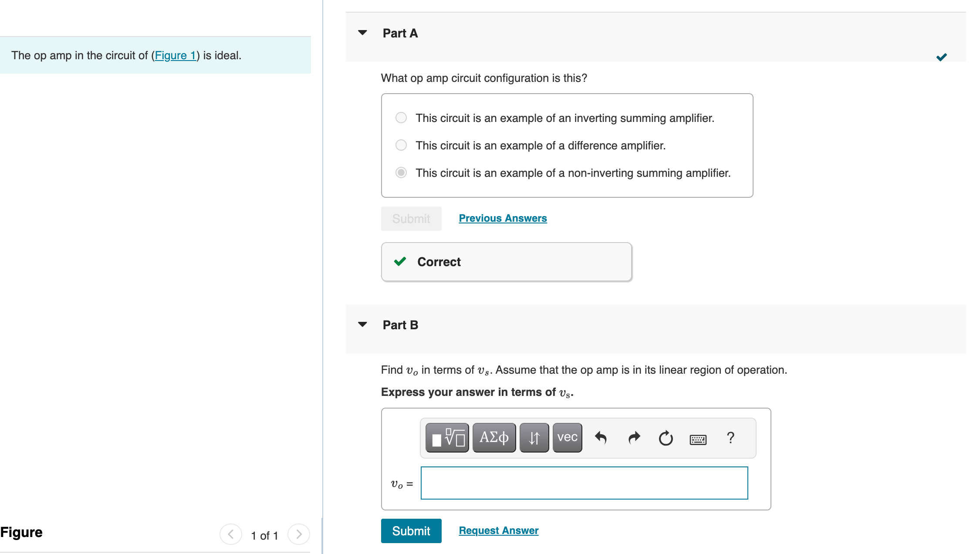Select the inverting summing amplifier option
The width and height of the screenshot is (980, 554).
401,118
